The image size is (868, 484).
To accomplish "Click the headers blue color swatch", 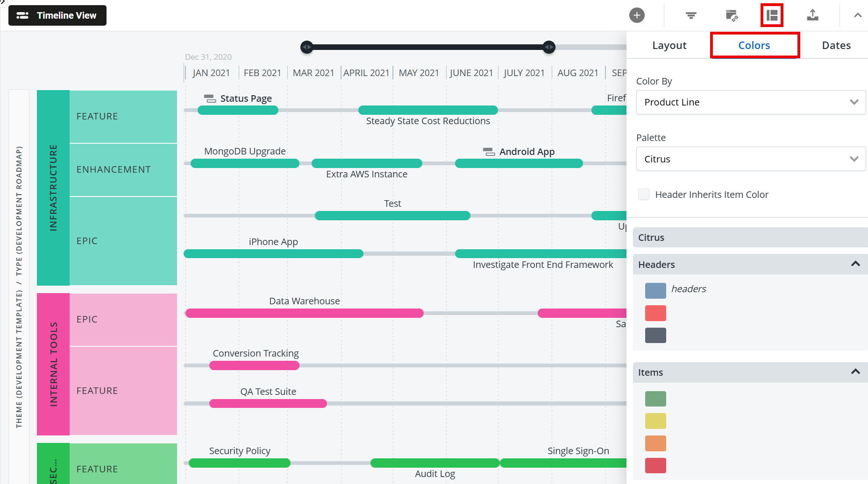I will (x=655, y=290).
